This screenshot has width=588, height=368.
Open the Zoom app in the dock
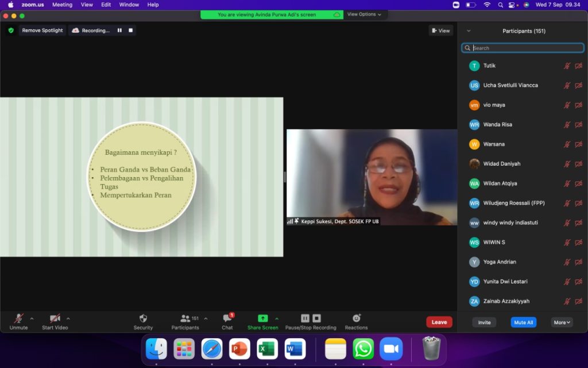(391, 349)
